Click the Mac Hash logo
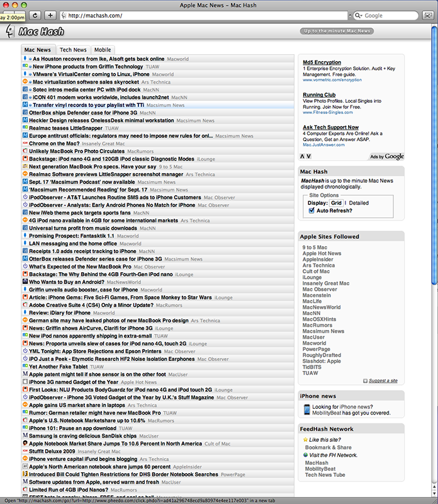The width and height of the screenshot is (438, 504). click(x=35, y=31)
